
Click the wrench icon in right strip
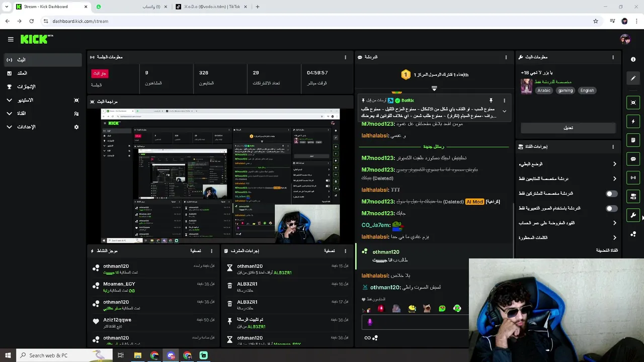pos(633,215)
